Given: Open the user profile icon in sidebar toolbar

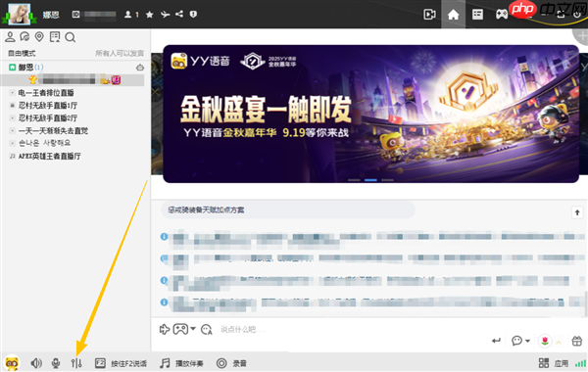Looking at the screenshot, I should [x=10, y=37].
